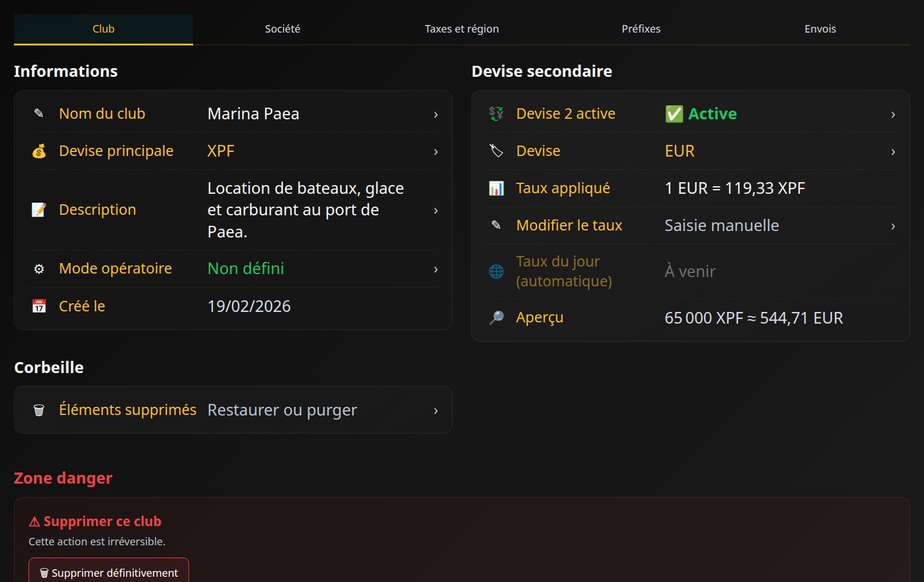Click the warning triangle in Supprimer ce club

(34, 522)
